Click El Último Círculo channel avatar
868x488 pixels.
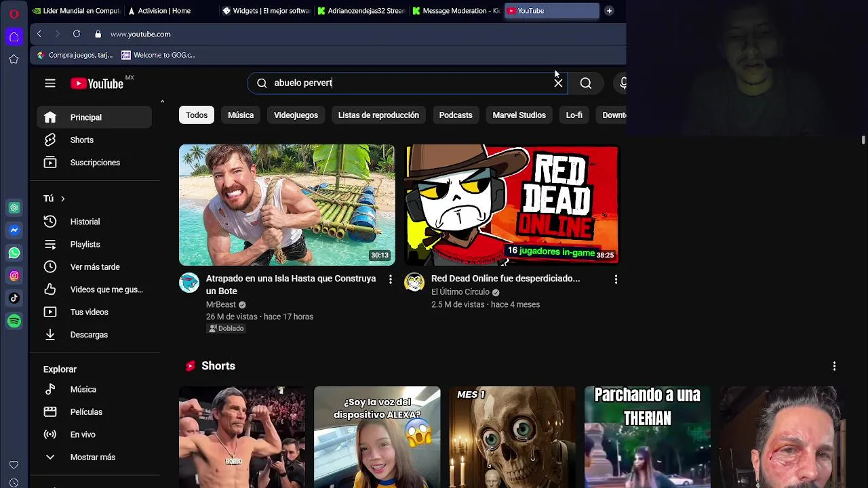(414, 283)
